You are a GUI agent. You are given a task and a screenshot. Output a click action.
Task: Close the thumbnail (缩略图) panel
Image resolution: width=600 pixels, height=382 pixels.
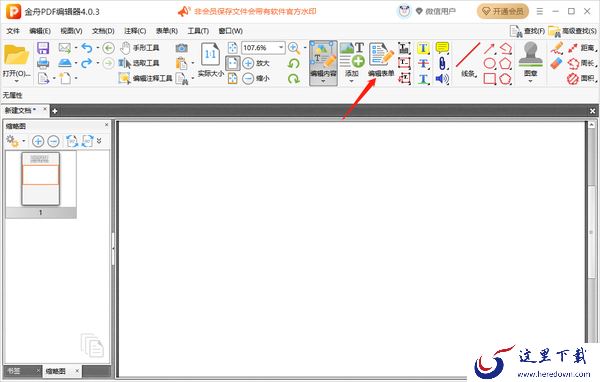click(x=106, y=125)
